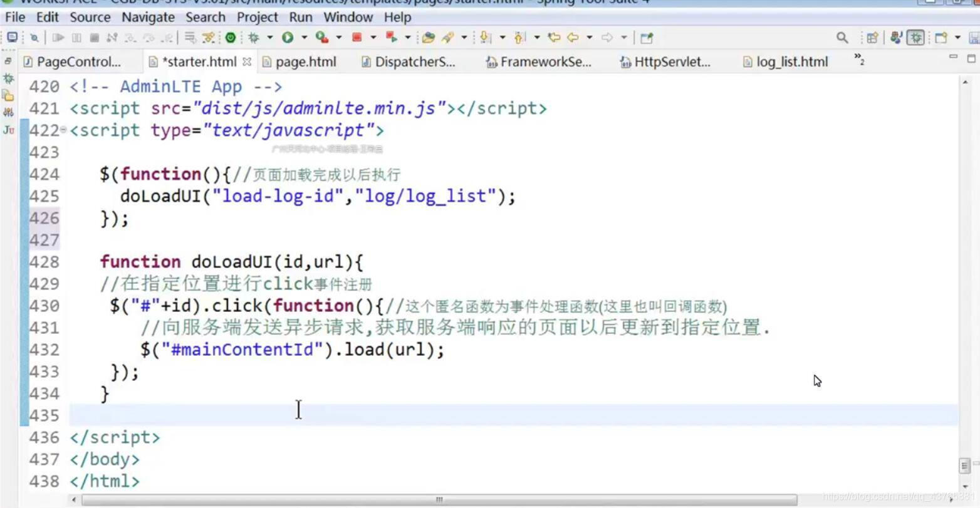The height and width of the screenshot is (508, 980).
Task: Click the Pin Editor icon
Action: pos(647,38)
